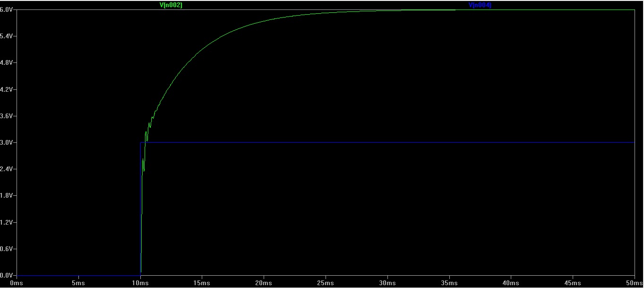Click the 25ms label on horizontal axis
Viewport: 644px width, 288px height.
(326, 283)
